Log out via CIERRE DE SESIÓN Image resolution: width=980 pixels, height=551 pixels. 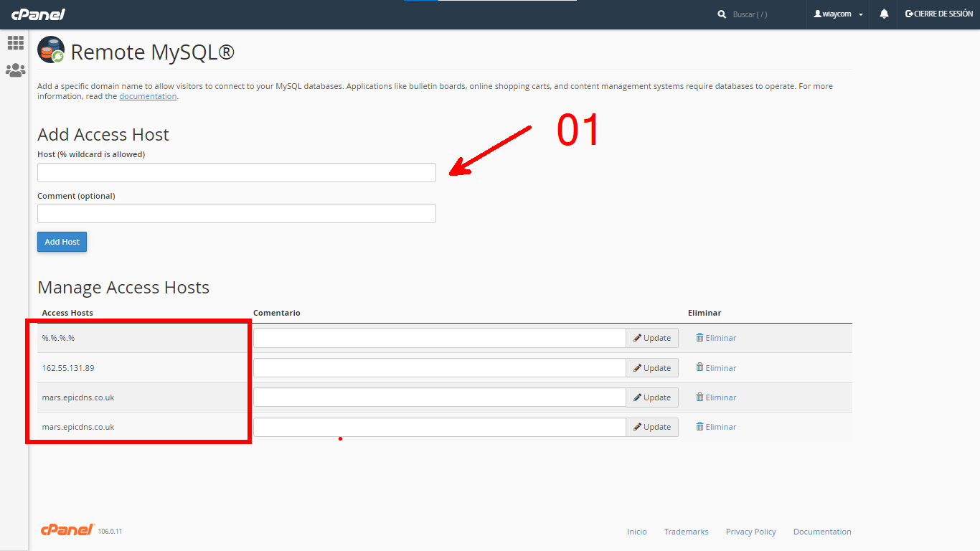[939, 14]
